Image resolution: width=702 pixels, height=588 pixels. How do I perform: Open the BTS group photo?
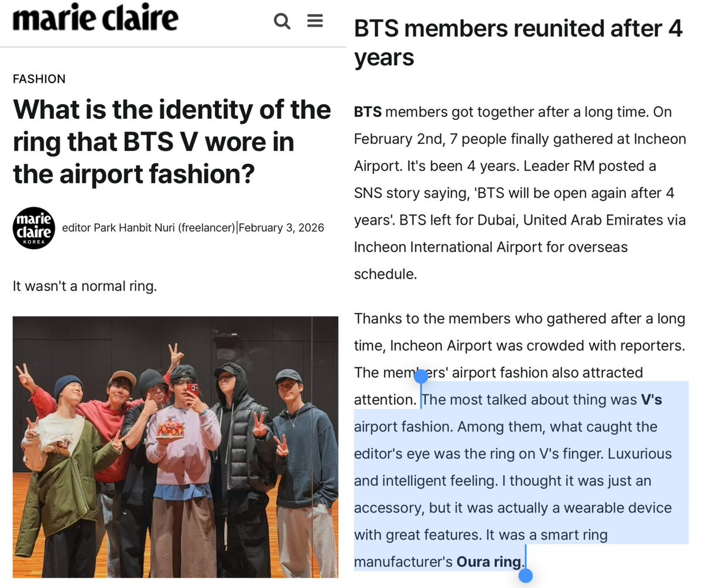[x=176, y=446]
